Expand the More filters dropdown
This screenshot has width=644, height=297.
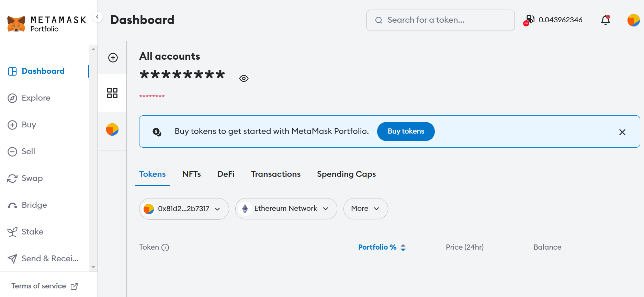(365, 209)
